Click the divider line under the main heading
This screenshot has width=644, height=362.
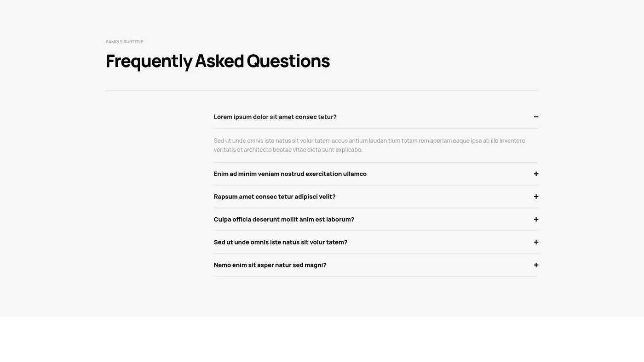click(x=322, y=90)
